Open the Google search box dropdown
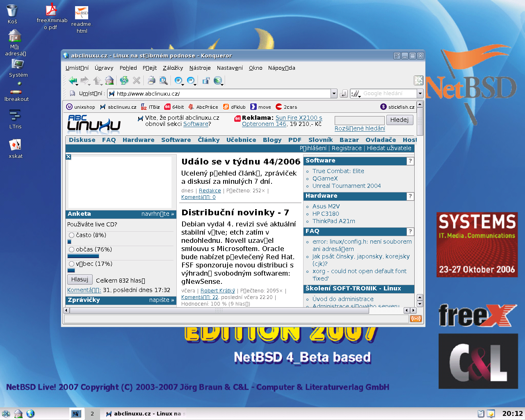The height and width of the screenshot is (420, 525). [x=420, y=94]
